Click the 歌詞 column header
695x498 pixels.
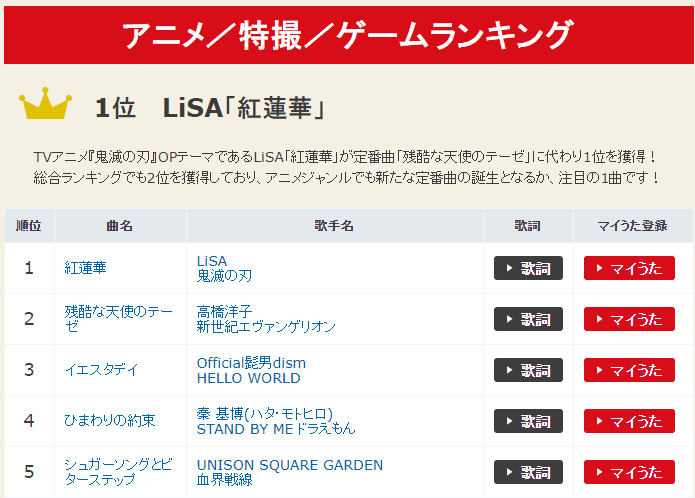(x=527, y=226)
